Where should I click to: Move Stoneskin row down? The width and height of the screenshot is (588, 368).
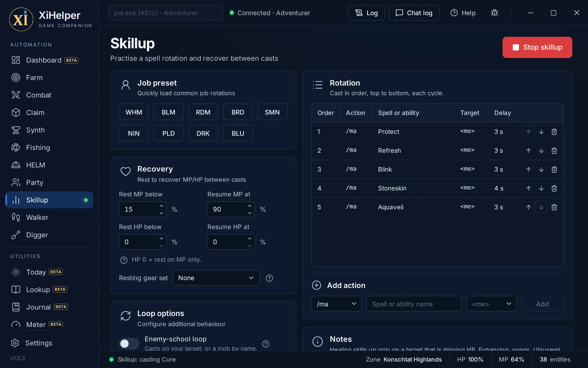pyautogui.click(x=541, y=188)
